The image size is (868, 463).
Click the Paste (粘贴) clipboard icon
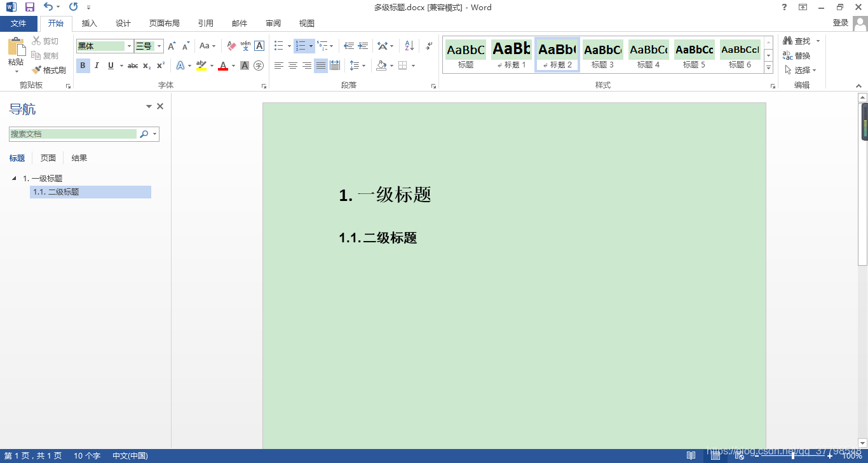pos(16,46)
